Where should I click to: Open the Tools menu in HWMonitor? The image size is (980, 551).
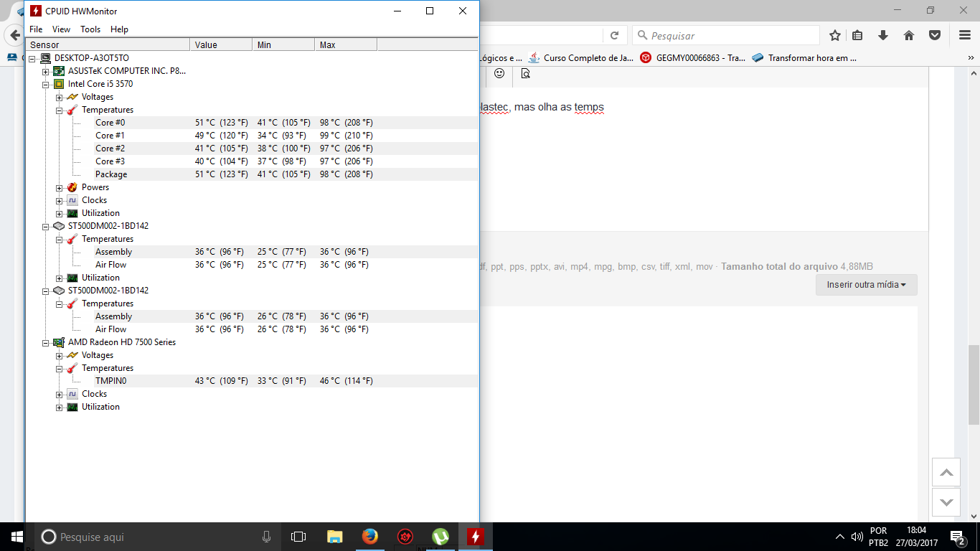(x=90, y=29)
